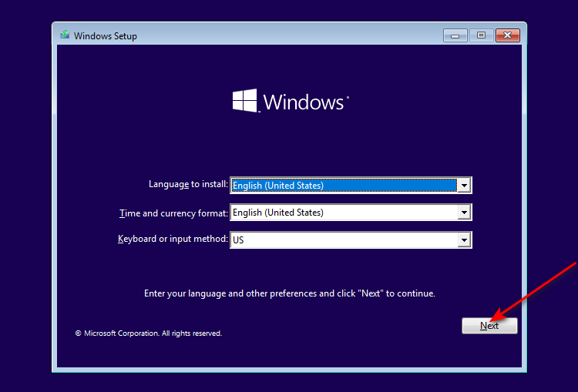Maximize the Windows Setup window

point(481,35)
